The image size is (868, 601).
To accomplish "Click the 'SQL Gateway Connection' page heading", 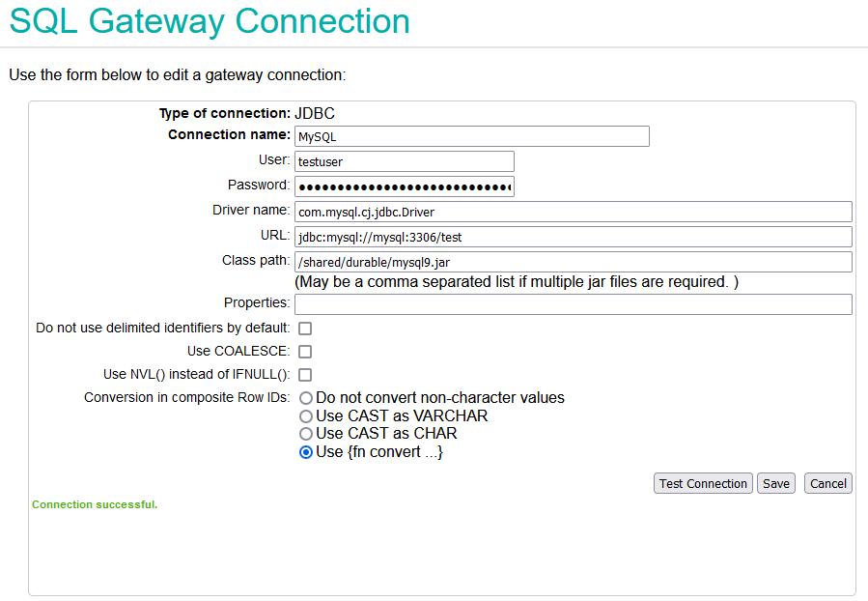I will [210, 21].
